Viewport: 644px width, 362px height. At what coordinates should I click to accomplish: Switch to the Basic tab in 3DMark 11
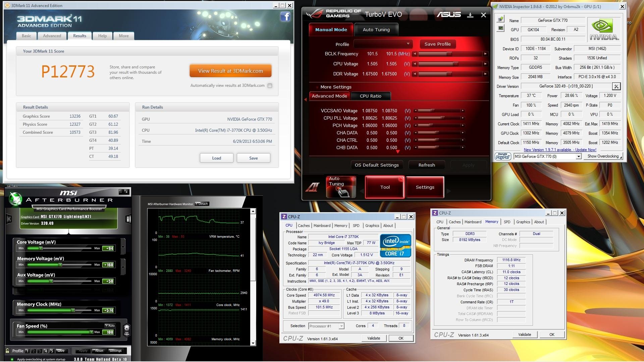[x=26, y=36]
